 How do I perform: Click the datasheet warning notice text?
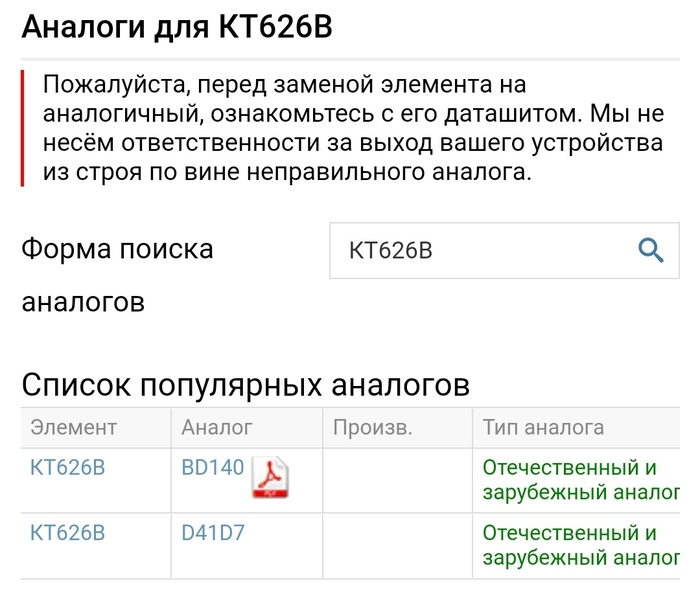point(354,128)
